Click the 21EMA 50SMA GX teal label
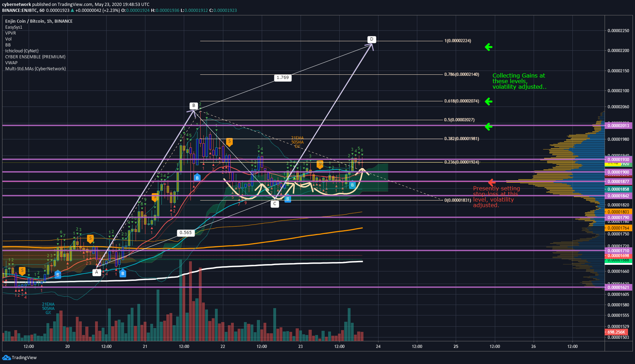Image resolution: width=635 pixels, height=364 pixels. click(x=48, y=308)
